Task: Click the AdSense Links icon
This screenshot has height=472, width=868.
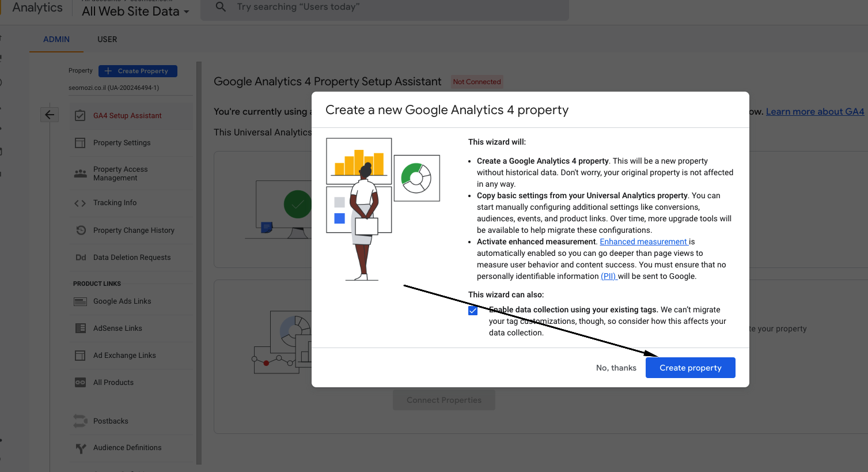Action: [81, 328]
